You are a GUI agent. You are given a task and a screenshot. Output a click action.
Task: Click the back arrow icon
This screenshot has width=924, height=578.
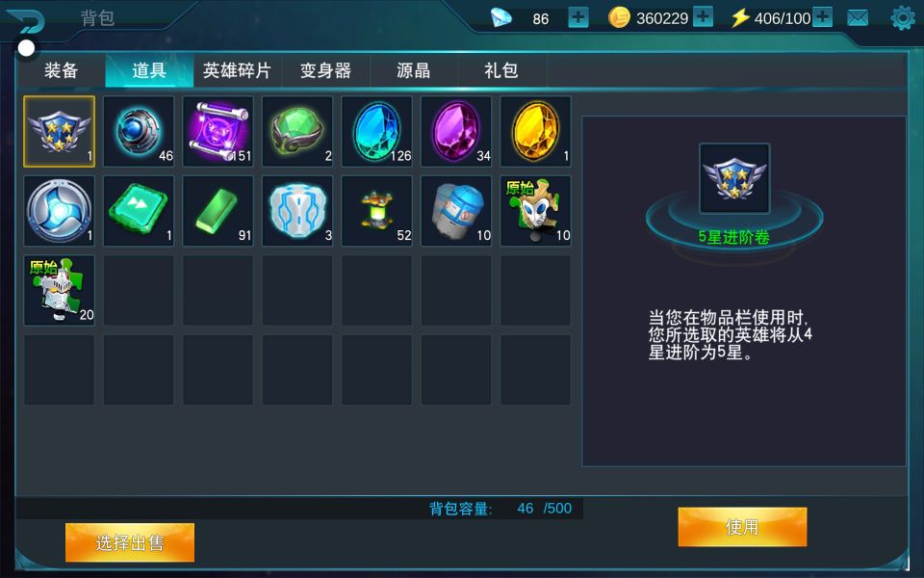[x=27, y=22]
